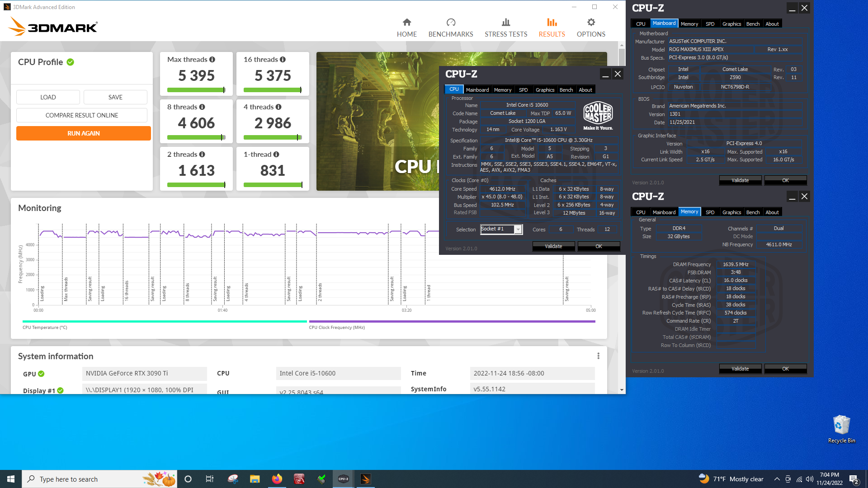Click the info icon next to 2 threads
The image size is (868, 488).
tap(202, 155)
